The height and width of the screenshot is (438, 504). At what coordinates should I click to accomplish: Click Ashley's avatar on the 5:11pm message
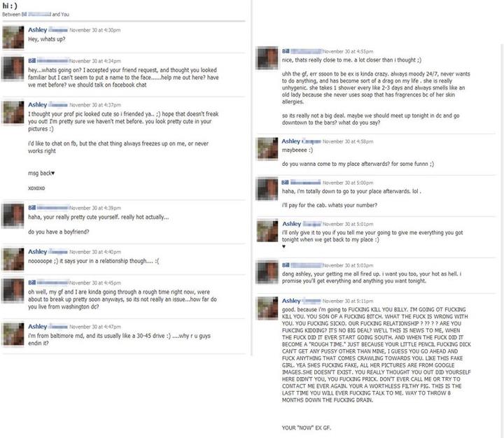[267, 309]
